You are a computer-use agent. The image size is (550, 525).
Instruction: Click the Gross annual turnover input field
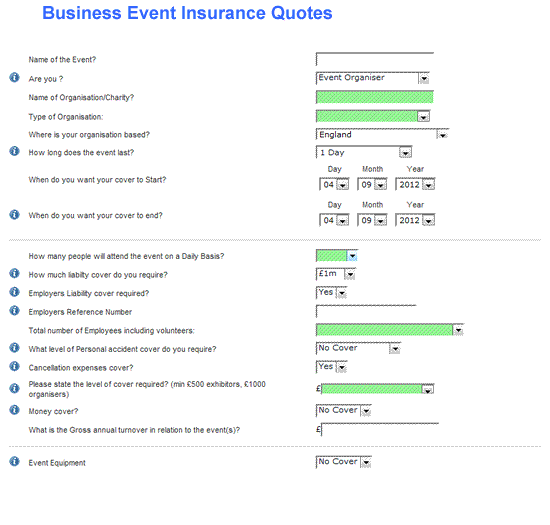(x=380, y=430)
